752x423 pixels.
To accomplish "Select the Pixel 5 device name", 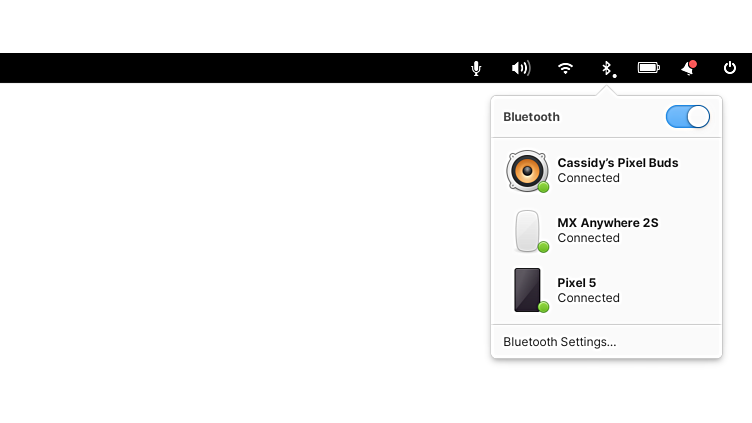I will 576,282.
